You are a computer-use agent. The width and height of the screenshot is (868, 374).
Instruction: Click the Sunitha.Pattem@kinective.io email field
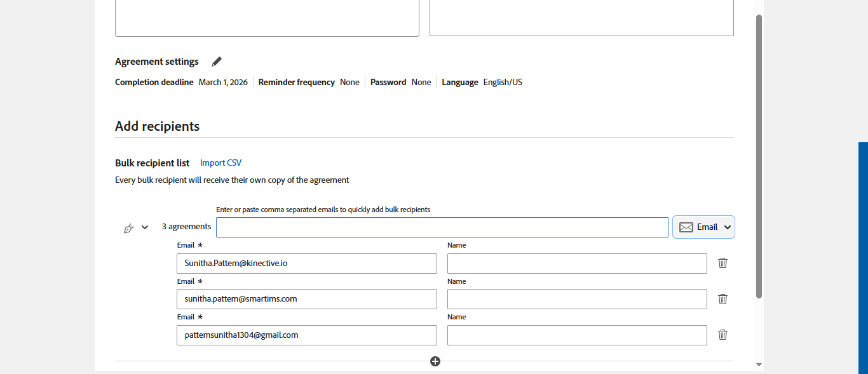pos(306,263)
